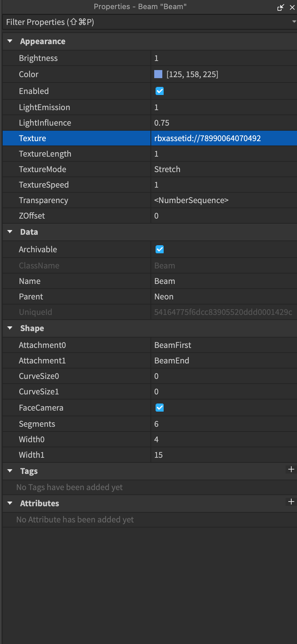This screenshot has width=297, height=644.
Task: Click the UniqueId hash value
Action: [223, 312]
